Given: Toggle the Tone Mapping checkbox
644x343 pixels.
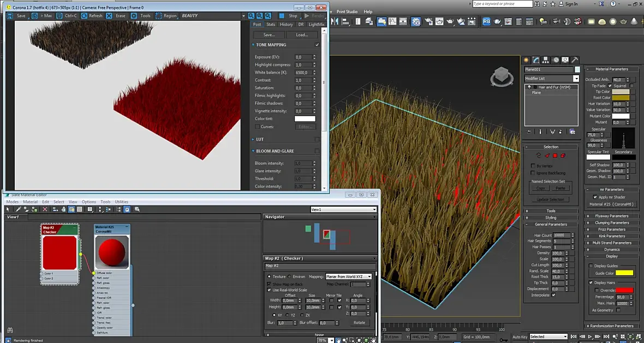Looking at the screenshot, I should (x=317, y=45).
